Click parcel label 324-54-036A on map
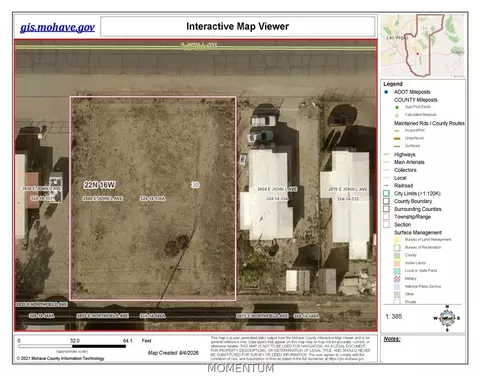480x376 pixels. [153, 198]
